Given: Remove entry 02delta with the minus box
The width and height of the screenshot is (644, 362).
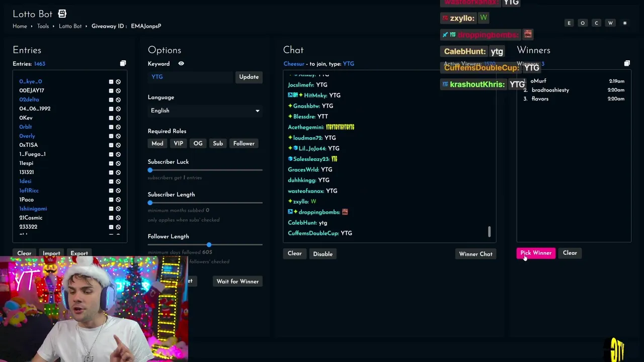Looking at the screenshot, I should pos(111,100).
